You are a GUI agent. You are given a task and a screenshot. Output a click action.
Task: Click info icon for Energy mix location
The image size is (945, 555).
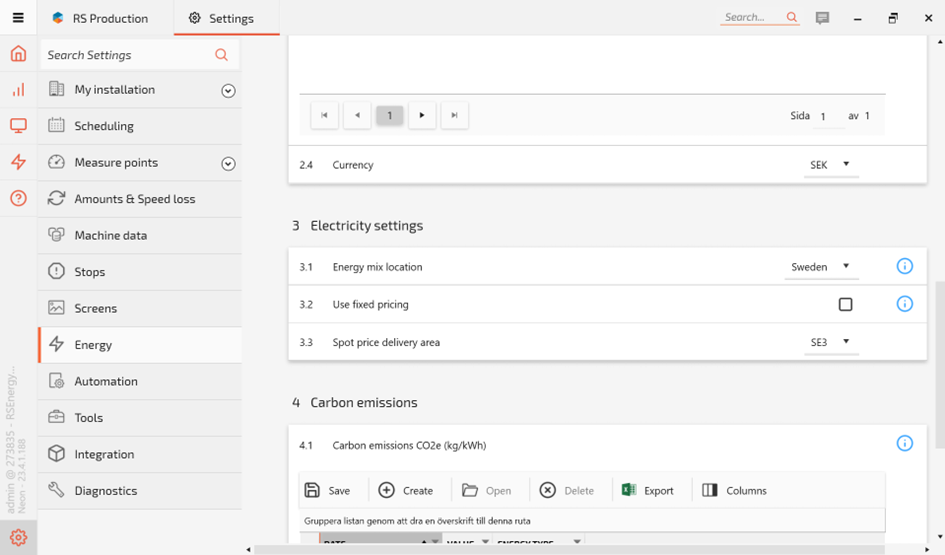click(904, 266)
